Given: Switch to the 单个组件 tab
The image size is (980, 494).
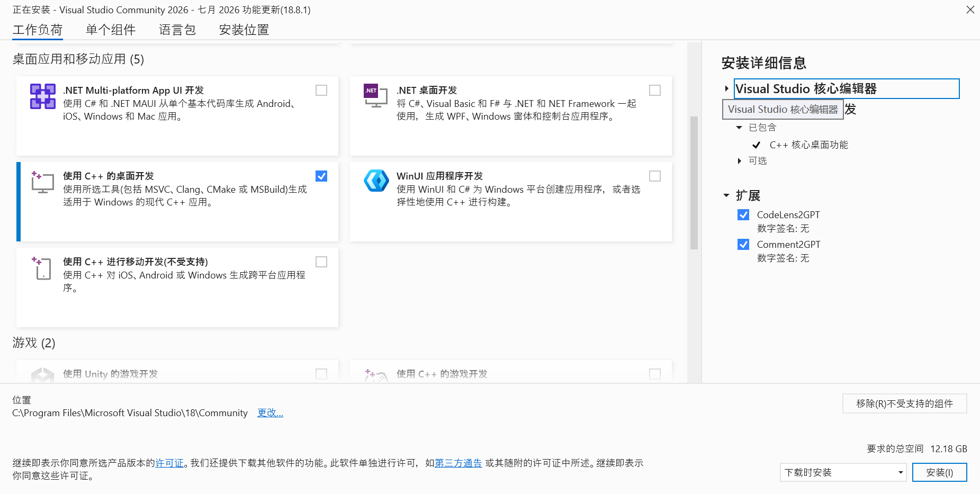Looking at the screenshot, I should coord(111,30).
